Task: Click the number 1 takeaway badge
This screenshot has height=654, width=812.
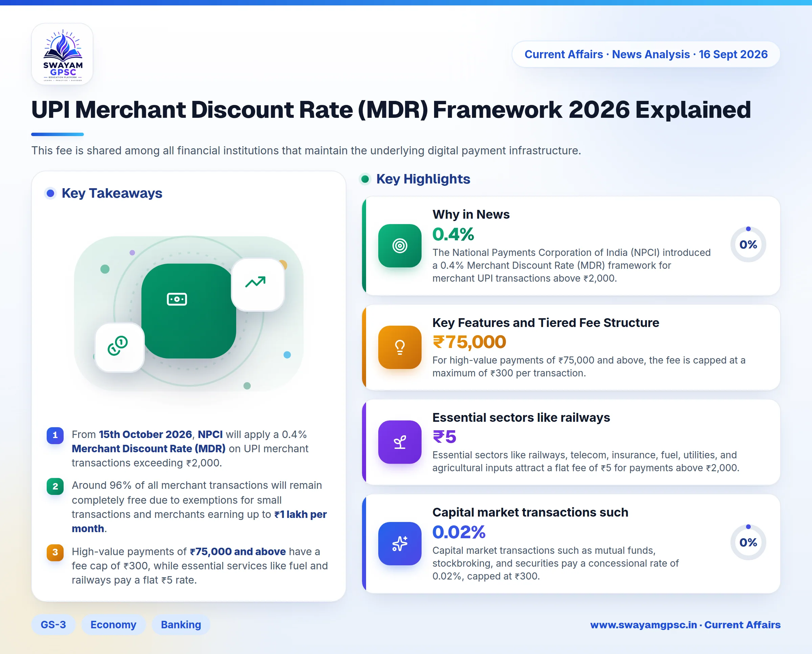Action: (x=55, y=435)
